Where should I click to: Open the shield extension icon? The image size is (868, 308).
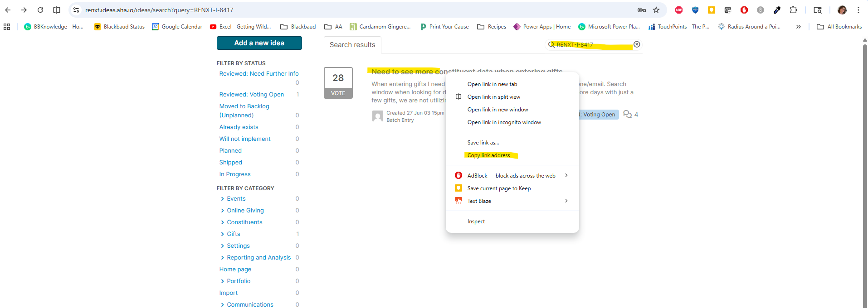click(x=695, y=10)
